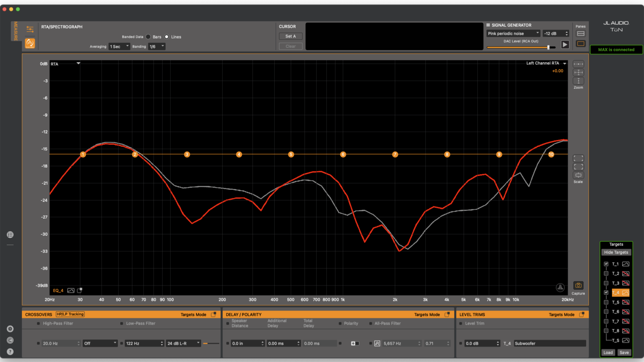Open the high-pass slope Off dropdown
Viewport: 644px width, 362px height.
(x=100, y=344)
